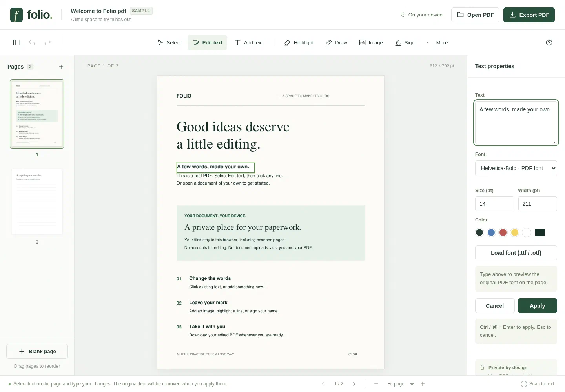Click the Open PDF button

pyautogui.click(x=475, y=15)
